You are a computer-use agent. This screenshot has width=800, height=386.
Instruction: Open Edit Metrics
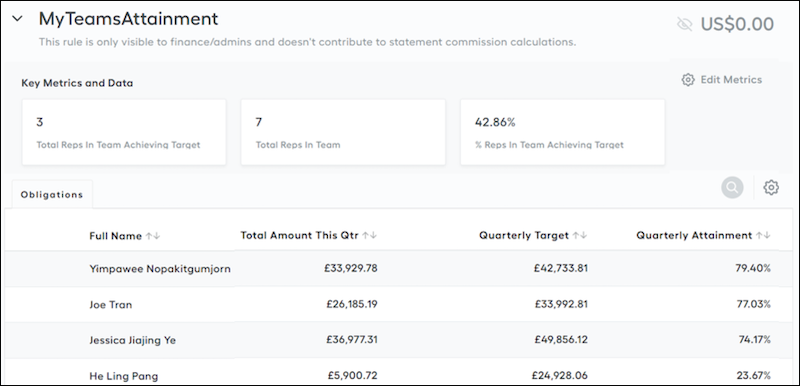pos(721,80)
